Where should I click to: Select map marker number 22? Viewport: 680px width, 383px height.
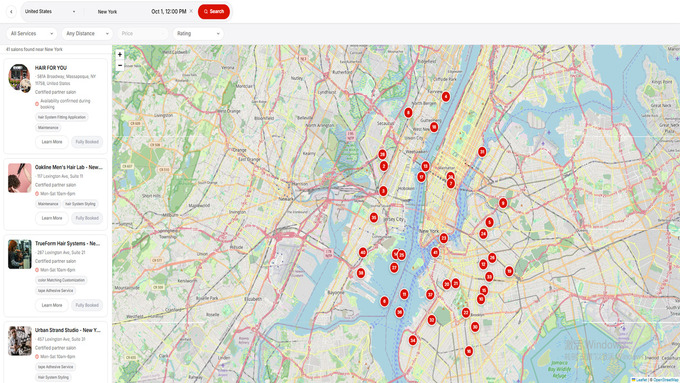click(x=466, y=313)
